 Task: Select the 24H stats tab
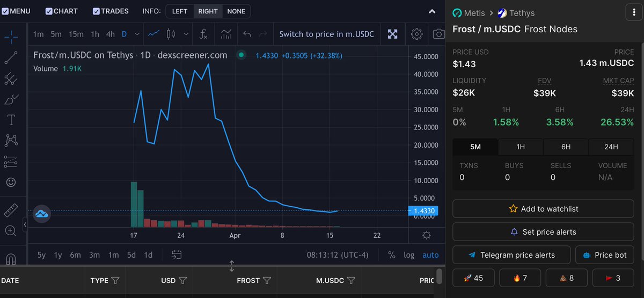[x=611, y=147]
